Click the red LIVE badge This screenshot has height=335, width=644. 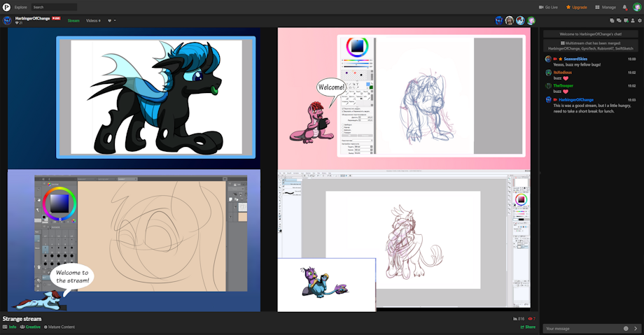coord(56,18)
